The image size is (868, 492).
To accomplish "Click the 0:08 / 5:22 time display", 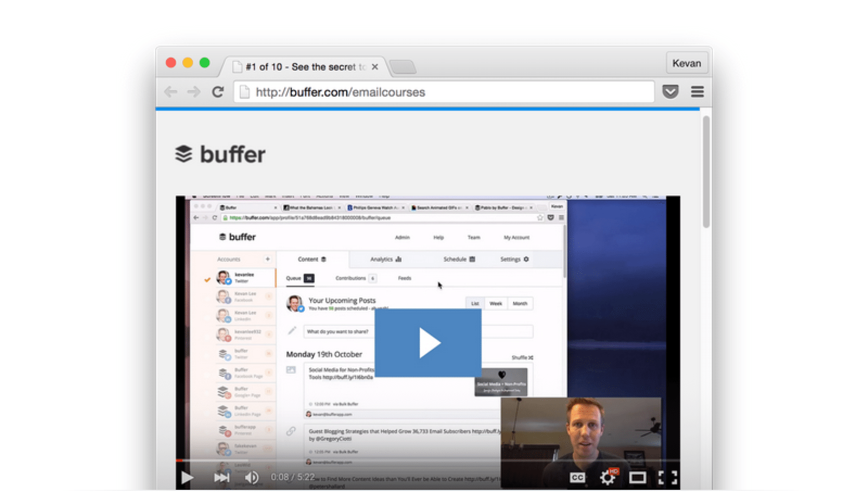I will (293, 477).
